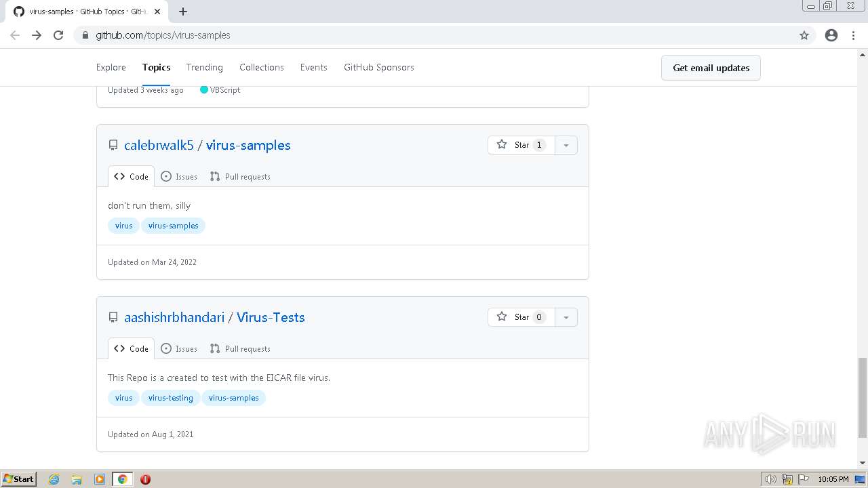Open the Events navigation item

tap(314, 67)
